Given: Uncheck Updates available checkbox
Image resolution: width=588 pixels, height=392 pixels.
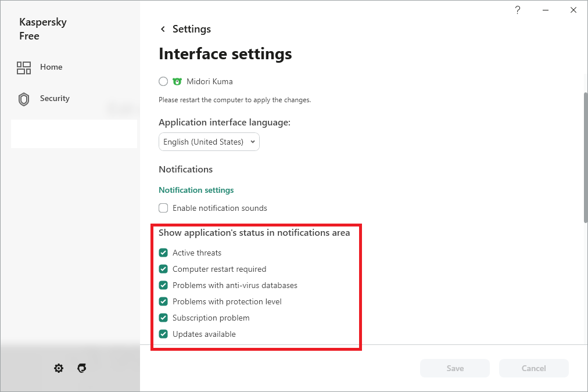Looking at the screenshot, I should click(x=163, y=334).
